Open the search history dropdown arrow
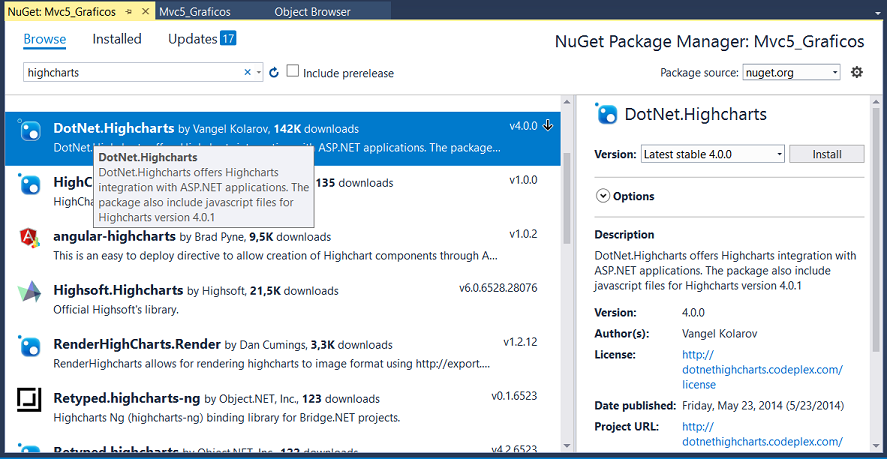The width and height of the screenshot is (887, 459). pos(259,72)
